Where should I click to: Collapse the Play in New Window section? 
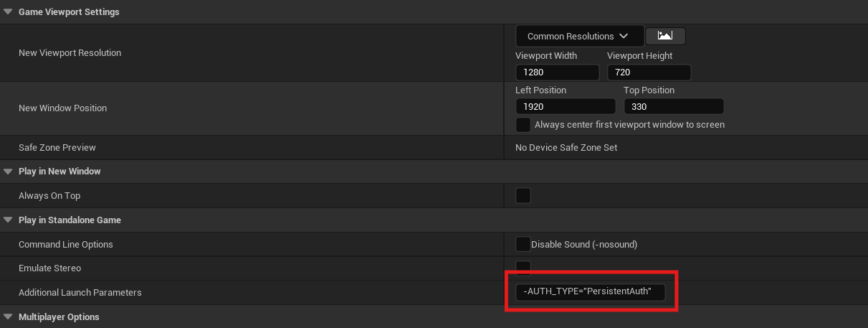pyautogui.click(x=8, y=171)
